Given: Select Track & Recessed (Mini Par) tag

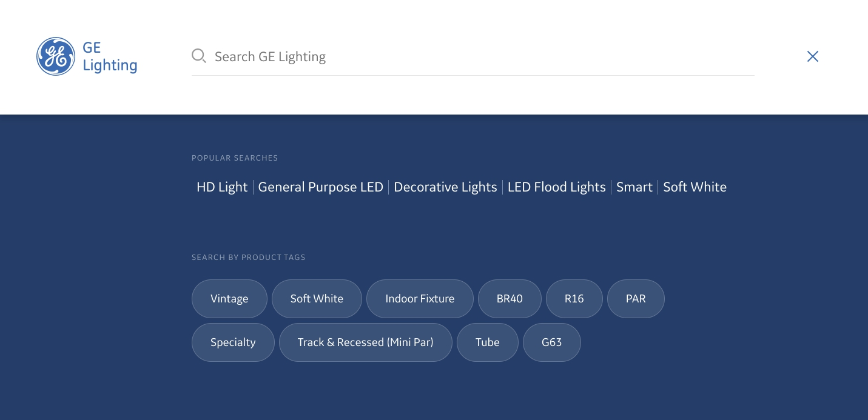Looking at the screenshot, I should [x=365, y=342].
